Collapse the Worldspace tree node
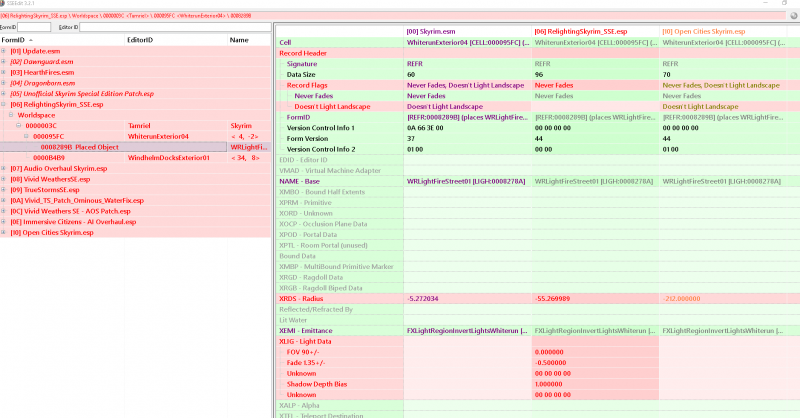Viewport: 800px width, 418px height. pyautogui.click(x=11, y=115)
